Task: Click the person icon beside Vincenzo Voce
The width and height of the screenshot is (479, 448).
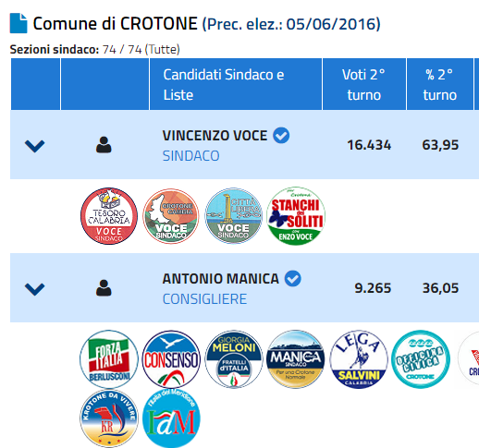Action: (x=104, y=145)
